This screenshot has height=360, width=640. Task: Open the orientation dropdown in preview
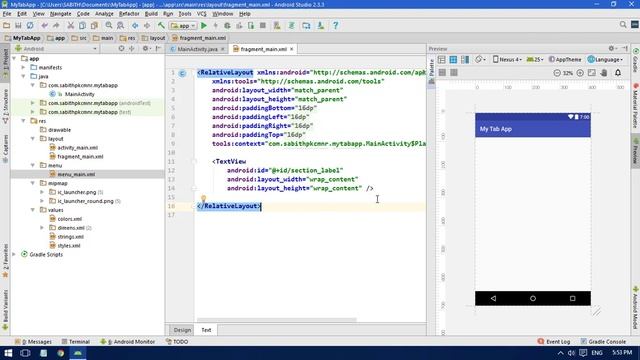point(480,60)
